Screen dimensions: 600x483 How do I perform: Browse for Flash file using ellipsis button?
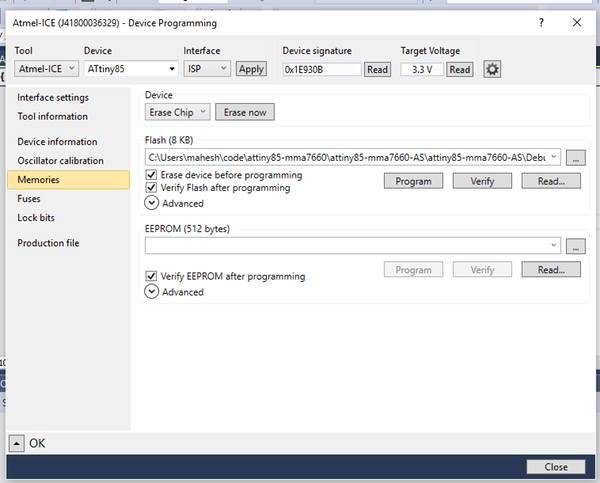tap(575, 157)
